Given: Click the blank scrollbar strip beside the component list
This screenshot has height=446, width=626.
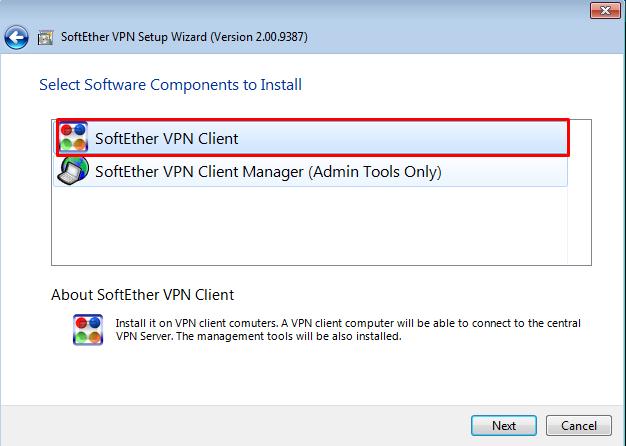Looking at the screenshot, I should pyautogui.click(x=579, y=192).
